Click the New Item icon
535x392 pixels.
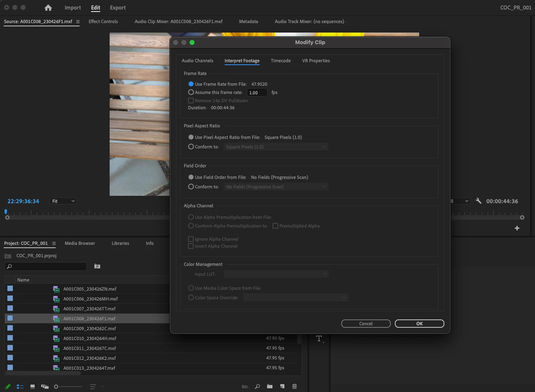[282, 387]
